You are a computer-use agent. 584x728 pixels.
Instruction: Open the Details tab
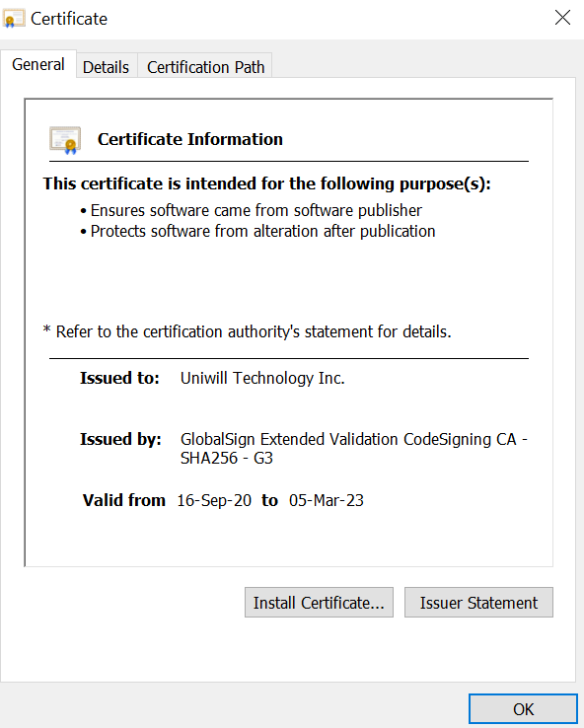pos(107,67)
